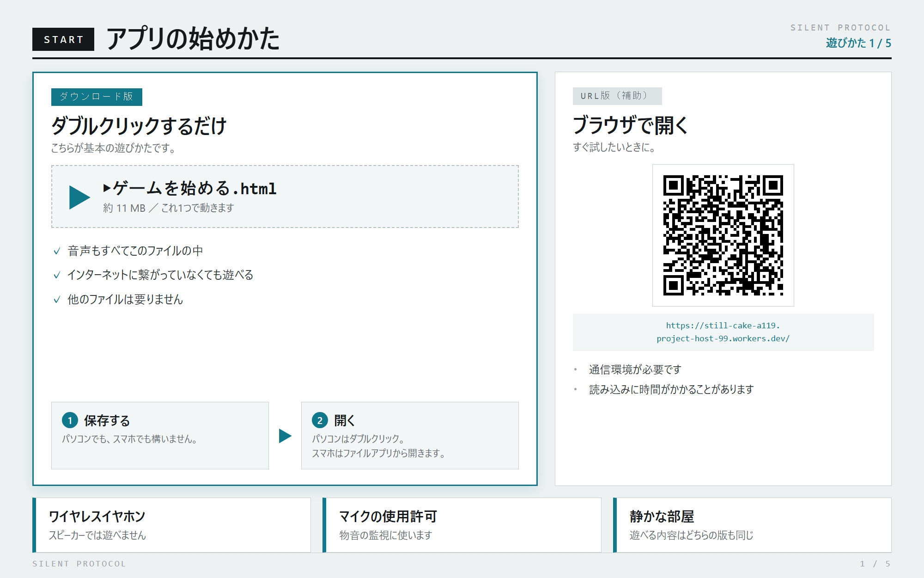The height and width of the screenshot is (578, 924).
Task: Click the text 物音の監視に使います
Action: [x=386, y=535]
